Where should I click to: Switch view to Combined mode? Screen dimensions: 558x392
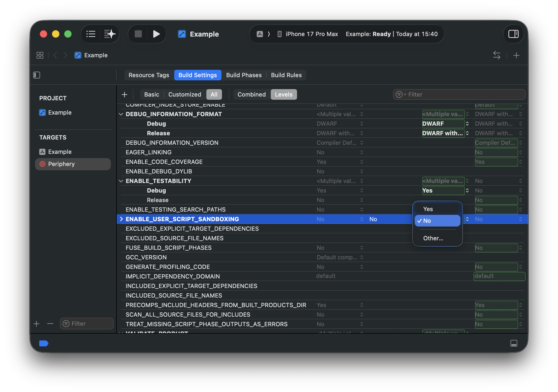251,94
